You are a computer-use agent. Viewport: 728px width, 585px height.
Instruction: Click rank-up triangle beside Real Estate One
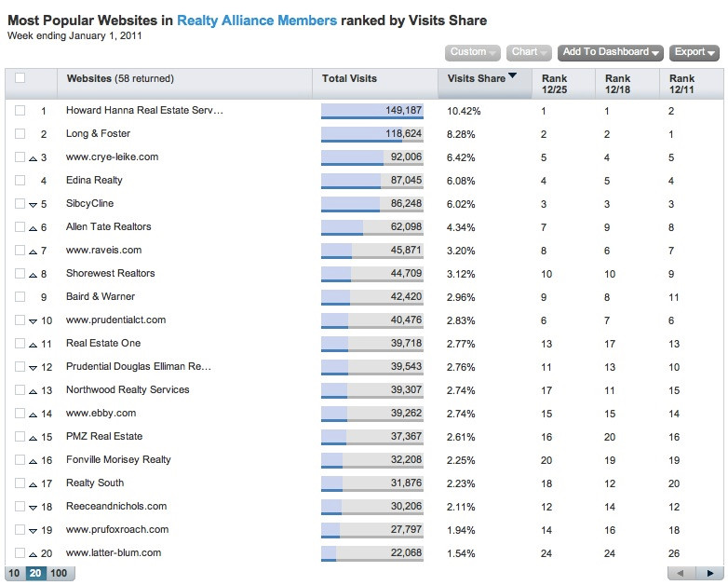tap(33, 345)
